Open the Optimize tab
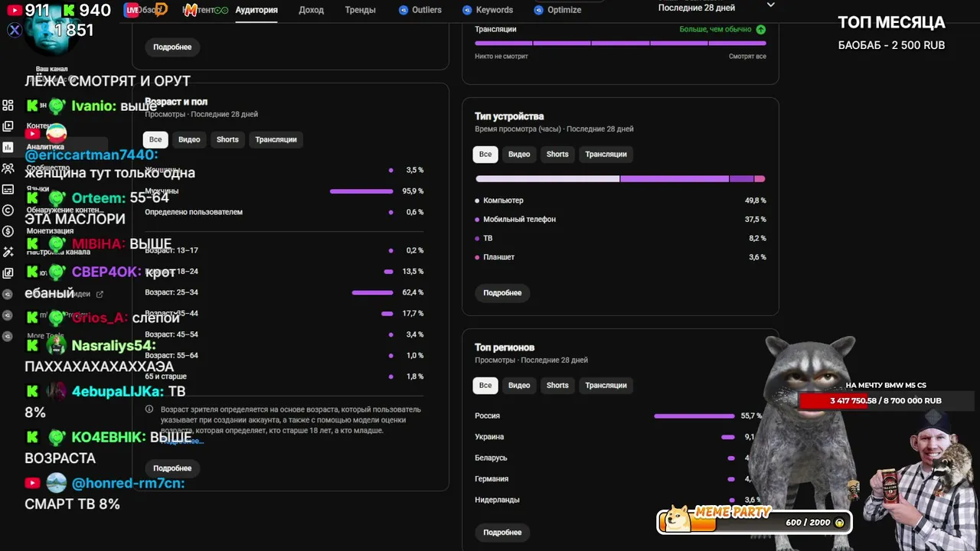980x551 pixels. pyautogui.click(x=558, y=10)
